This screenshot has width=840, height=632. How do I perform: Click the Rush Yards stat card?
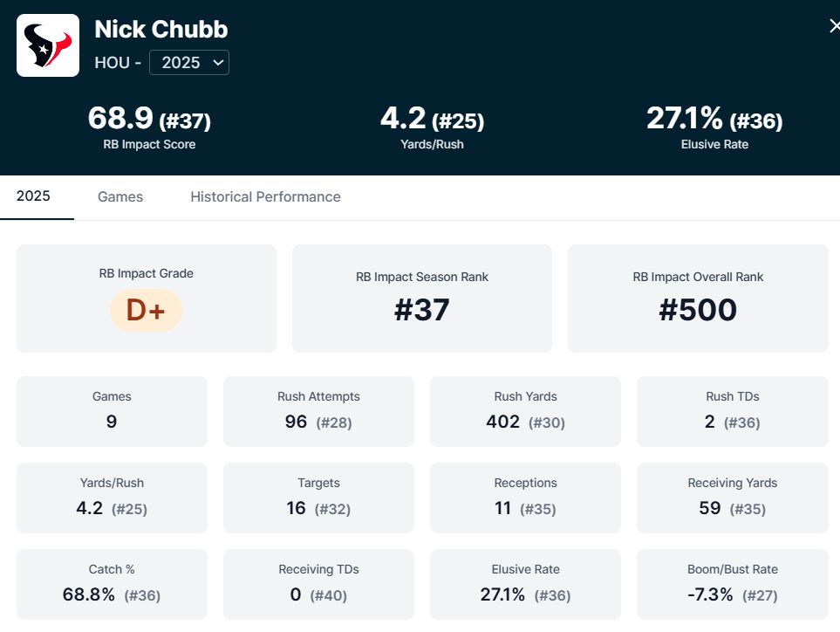[x=525, y=411]
